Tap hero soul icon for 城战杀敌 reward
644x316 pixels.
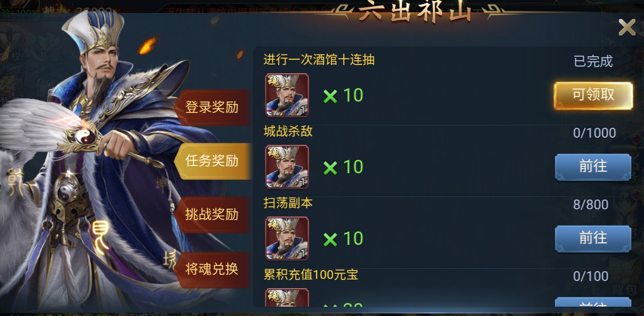pyautogui.click(x=287, y=167)
